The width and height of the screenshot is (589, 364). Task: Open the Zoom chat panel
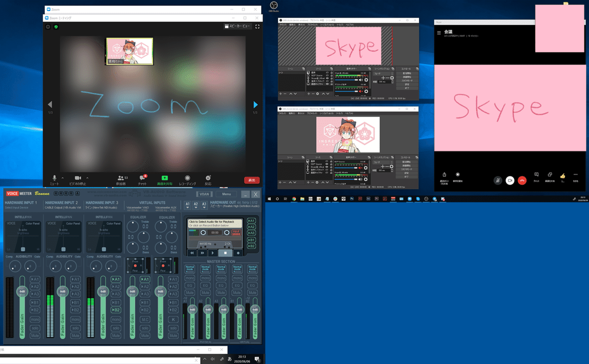(143, 179)
